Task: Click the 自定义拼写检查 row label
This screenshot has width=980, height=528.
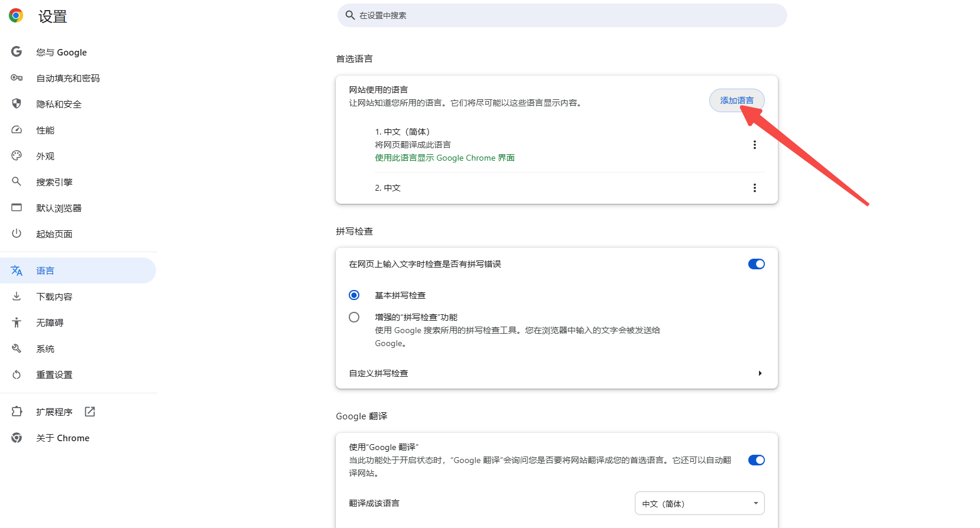Action: pyautogui.click(x=378, y=373)
